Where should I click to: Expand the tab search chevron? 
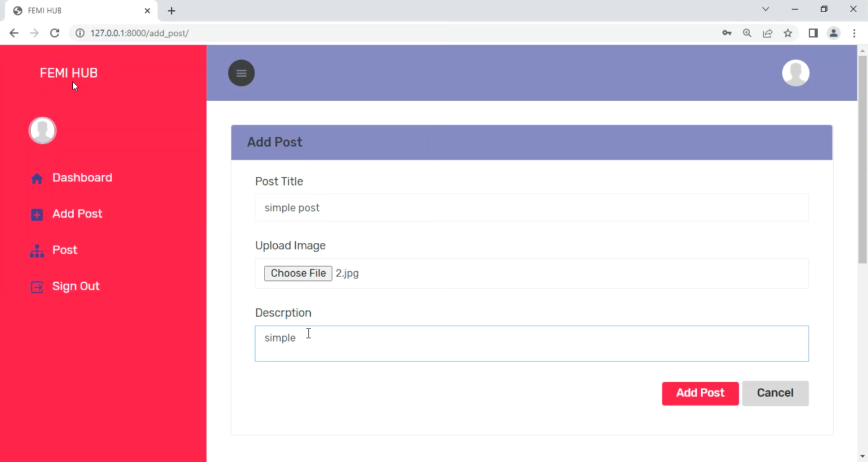pos(766,9)
